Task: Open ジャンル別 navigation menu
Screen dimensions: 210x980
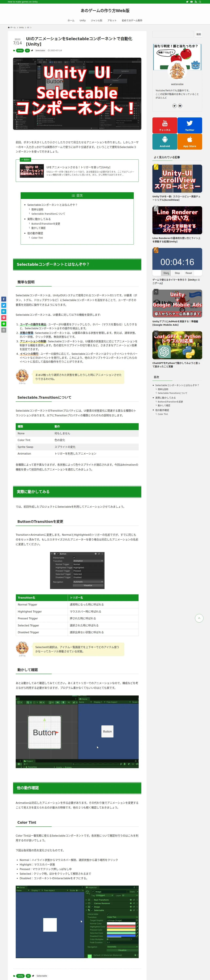Action: [x=96, y=21]
